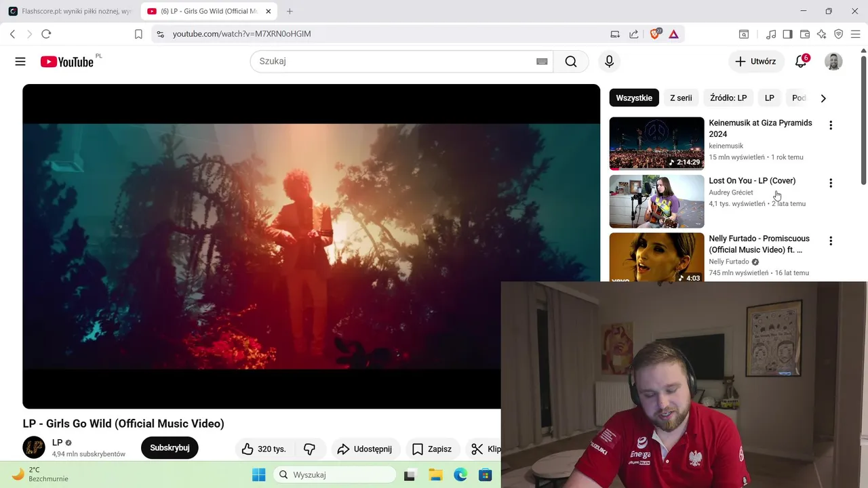Open the YouTube hamburger guide menu
The height and width of the screenshot is (488, 868).
coord(20,62)
